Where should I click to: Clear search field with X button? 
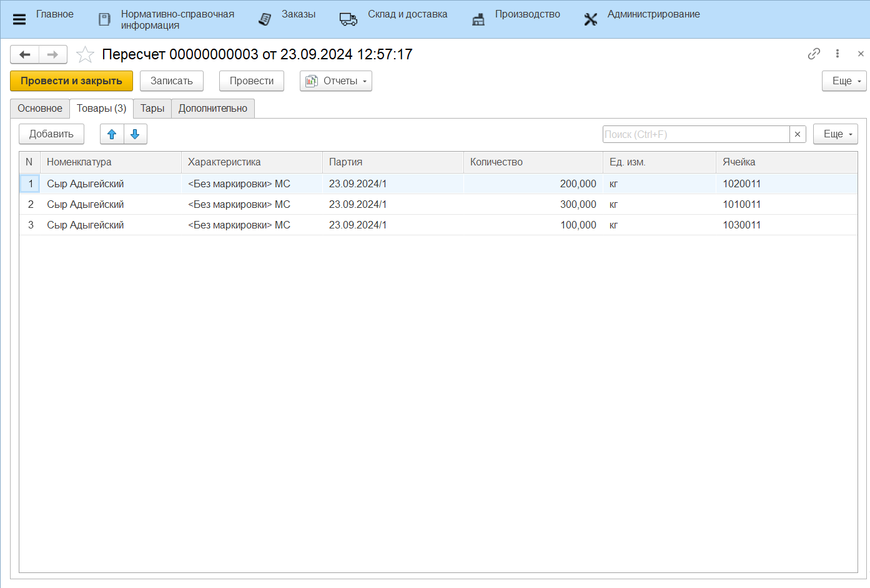(x=798, y=134)
